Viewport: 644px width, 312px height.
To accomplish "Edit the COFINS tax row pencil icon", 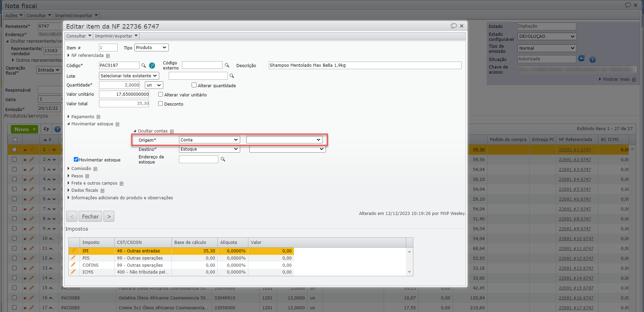I will pyautogui.click(x=73, y=265).
